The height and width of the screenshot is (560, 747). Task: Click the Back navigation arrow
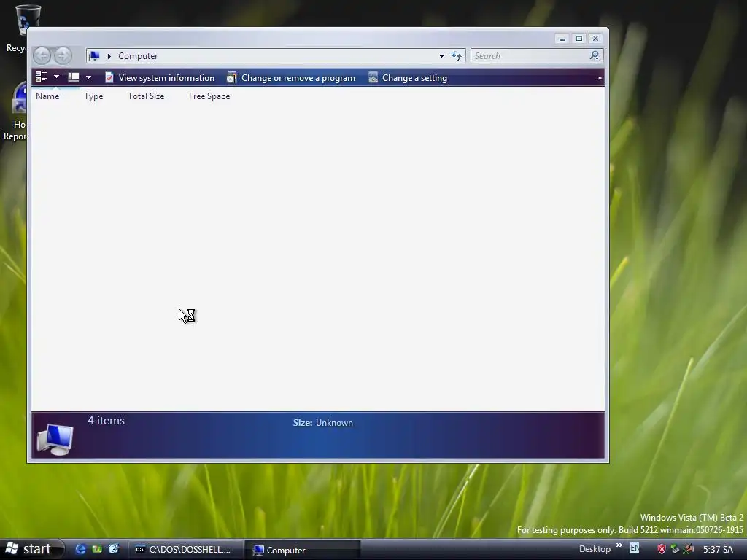click(x=42, y=55)
